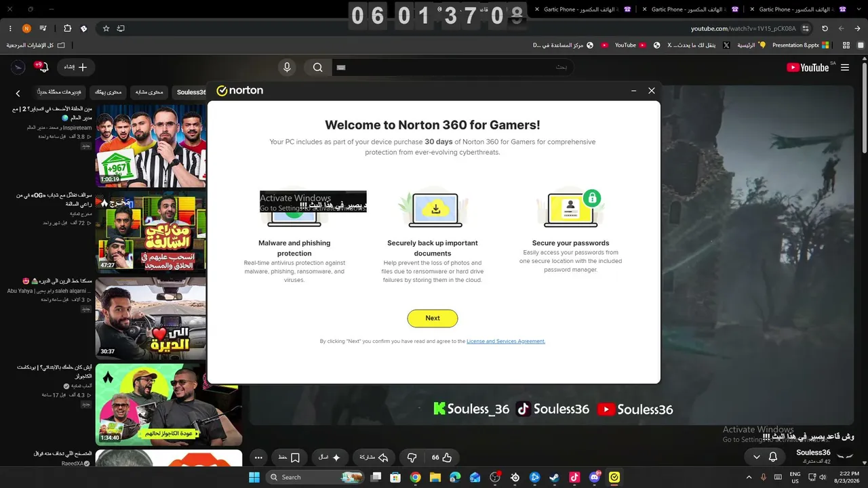Screen dimensions: 868x488
Task: Click the YouTube create (إنشاء) button
Action: (x=75, y=68)
